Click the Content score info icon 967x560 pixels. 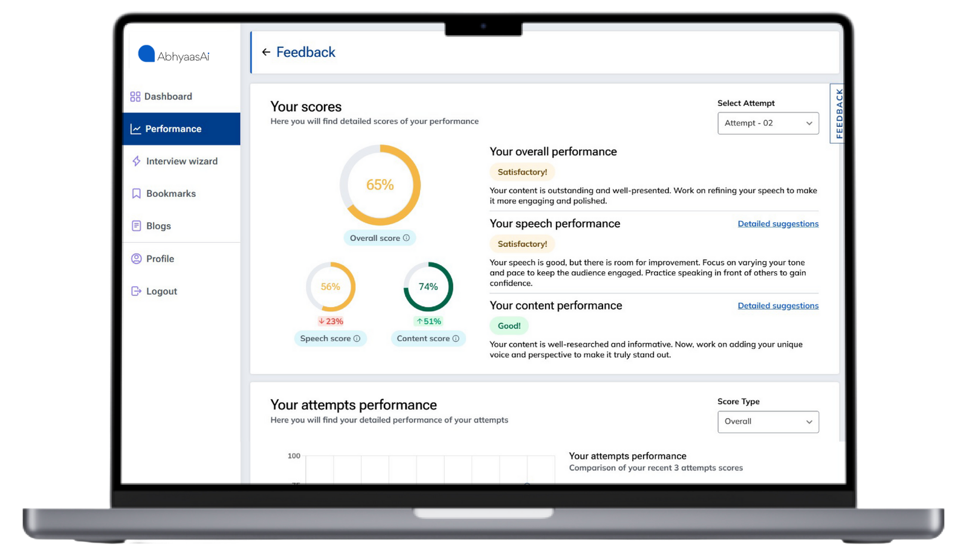pyautogui.click(x=456, y=339)
